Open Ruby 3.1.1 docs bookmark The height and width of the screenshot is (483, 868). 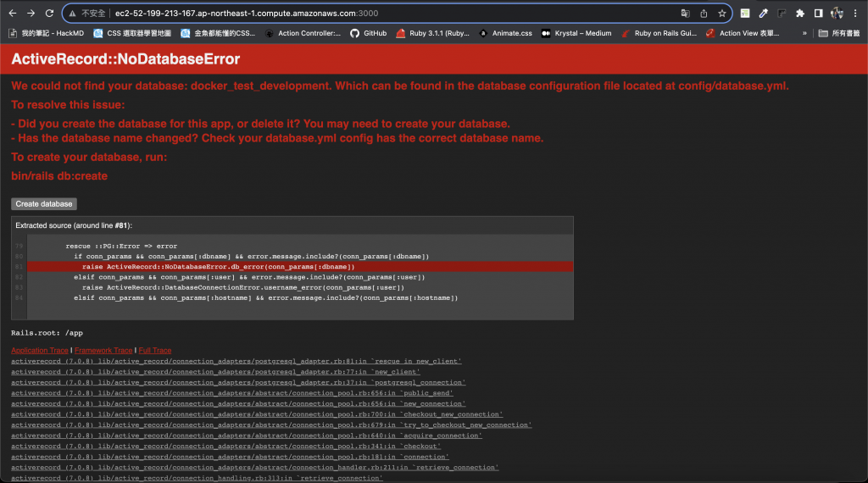(433, 33)
